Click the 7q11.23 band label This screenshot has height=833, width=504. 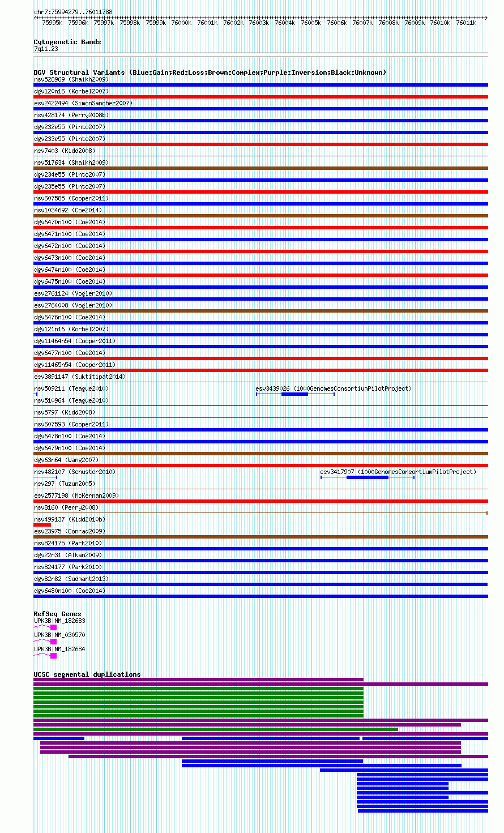[x=46, y=49]
